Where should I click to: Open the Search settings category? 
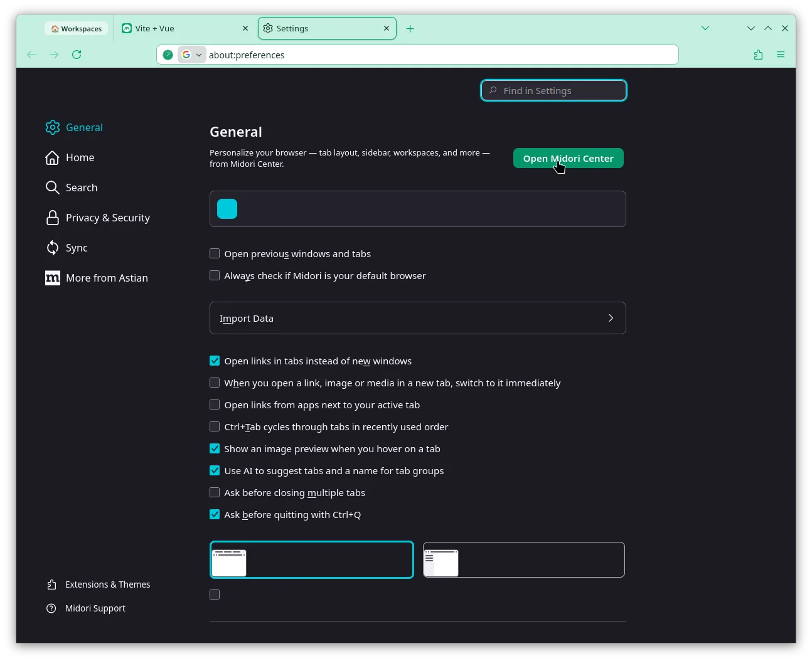point(72,188)
